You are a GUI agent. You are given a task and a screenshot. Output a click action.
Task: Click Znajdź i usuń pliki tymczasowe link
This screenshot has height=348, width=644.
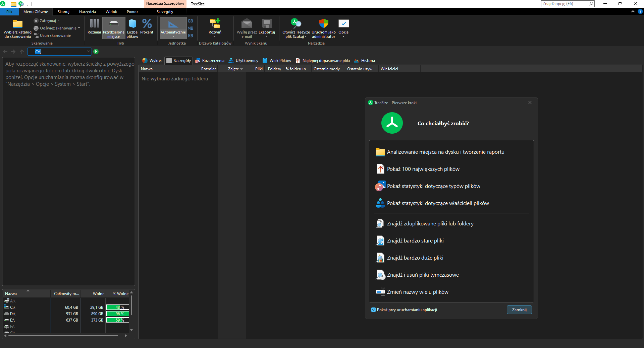coord(423,275)
